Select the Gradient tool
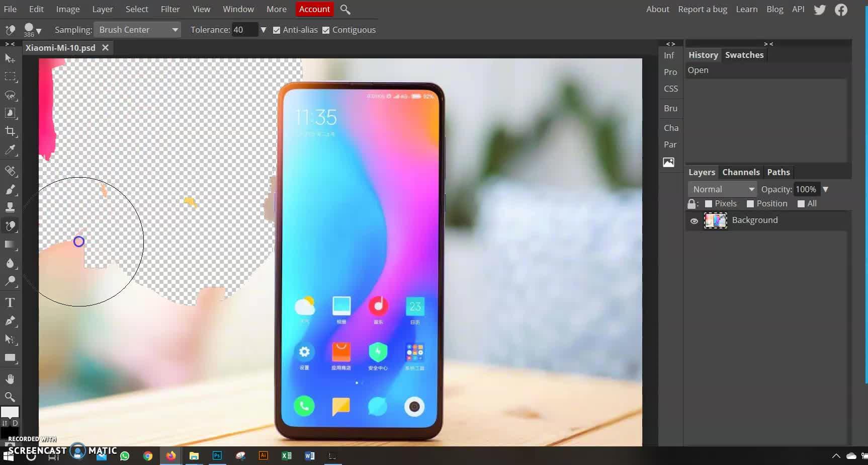 (10, 245)
